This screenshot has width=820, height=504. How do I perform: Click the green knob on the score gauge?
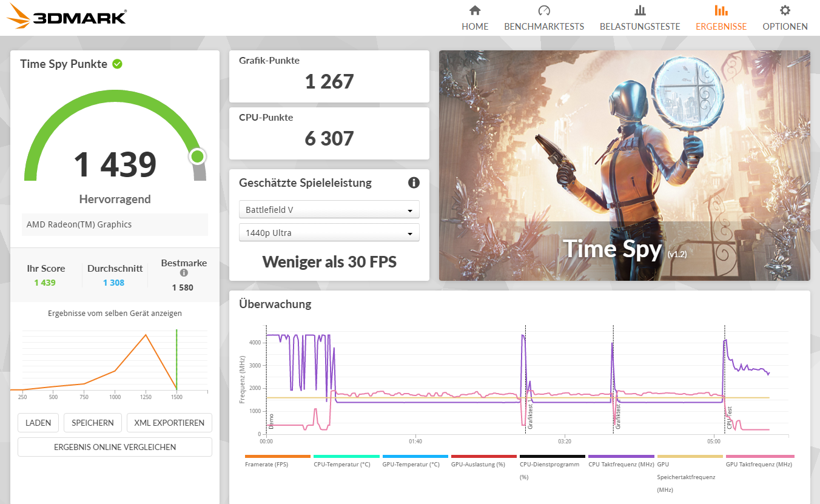tap(197, 157)
